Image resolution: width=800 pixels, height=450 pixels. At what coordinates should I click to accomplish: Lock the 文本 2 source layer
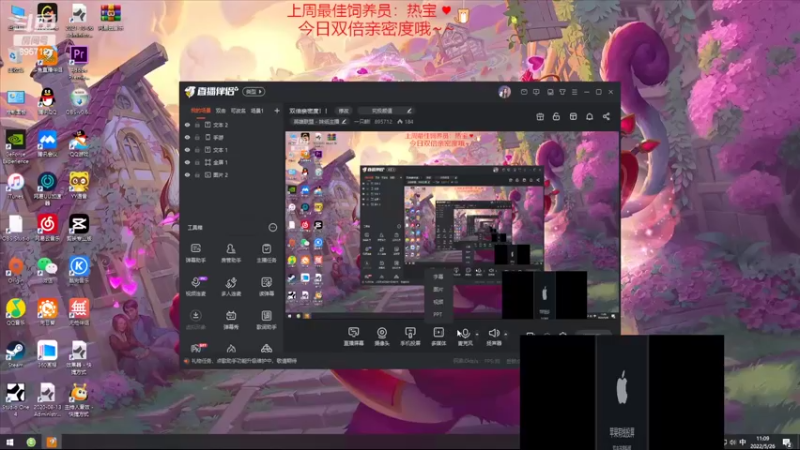(x=197, y=125)
